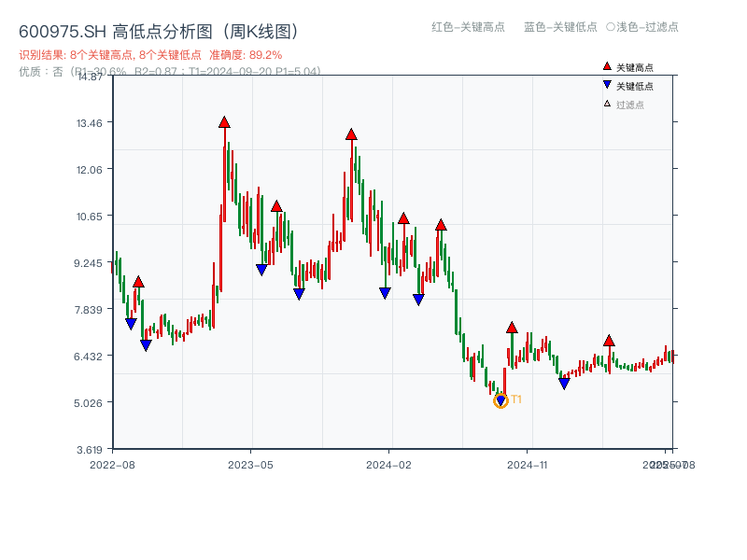Click the red triangle above the 2023-05 rebound high
The image size is (747, 560).
pos(276,206)
